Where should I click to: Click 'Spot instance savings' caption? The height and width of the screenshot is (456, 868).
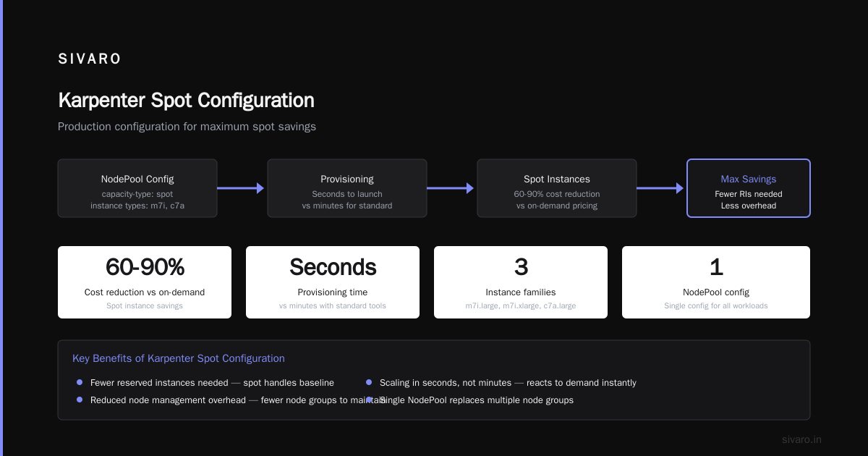click(145, 306)
